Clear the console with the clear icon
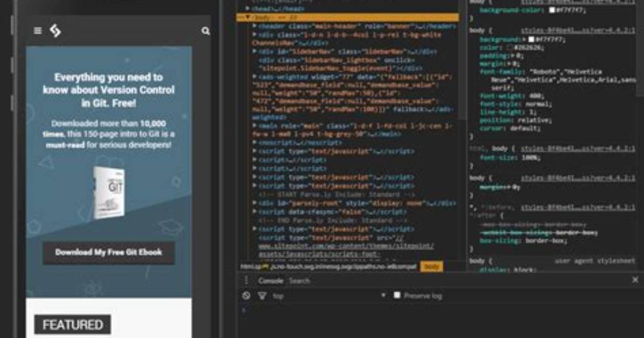Viewport: 644px width, 338px height. click(246, 295)
